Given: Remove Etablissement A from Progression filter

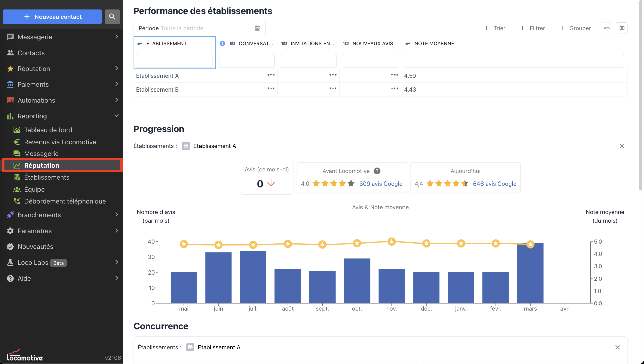Looking at the screenshot, I should point(622,146).
